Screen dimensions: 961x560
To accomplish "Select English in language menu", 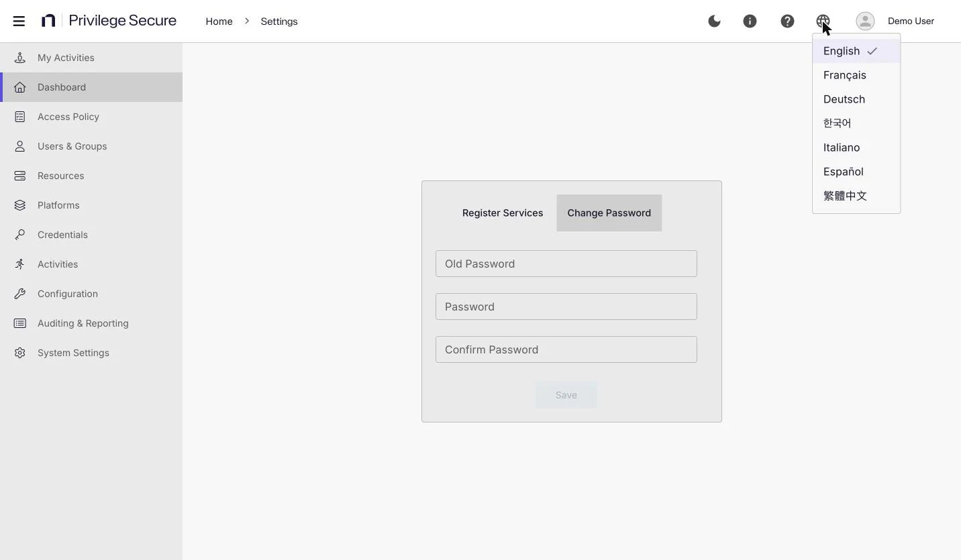I will [856, 51].
